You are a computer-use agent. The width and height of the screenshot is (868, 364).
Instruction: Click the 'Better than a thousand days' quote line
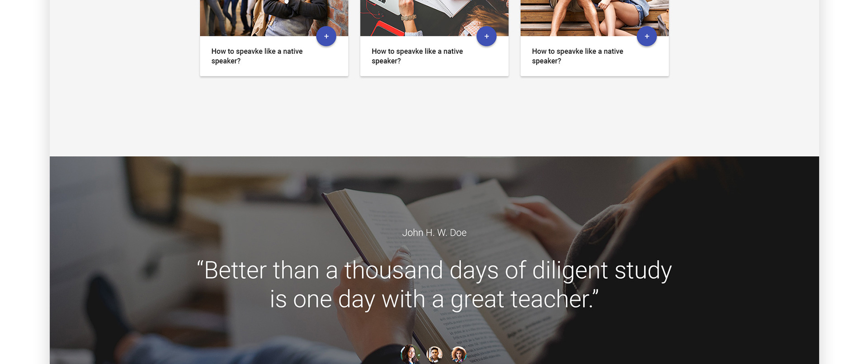434,270
